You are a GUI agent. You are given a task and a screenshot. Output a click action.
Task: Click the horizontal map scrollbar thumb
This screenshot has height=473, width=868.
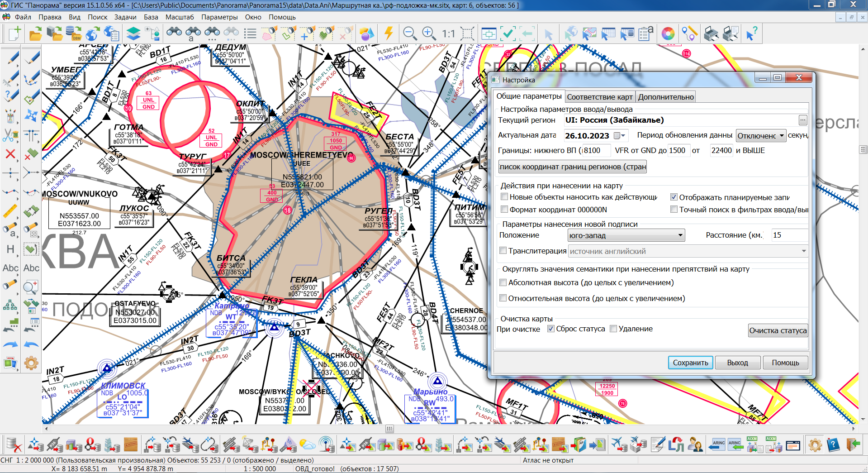(389, 428)
